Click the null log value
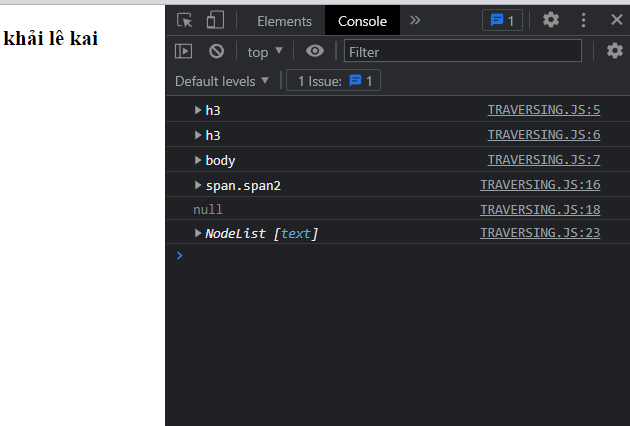 [x=208, y=209]
